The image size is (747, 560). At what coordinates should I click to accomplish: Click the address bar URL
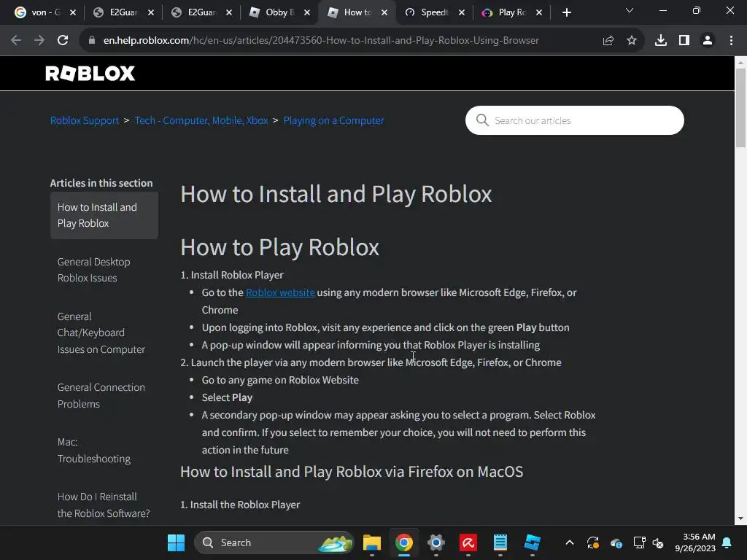(321, 41)
